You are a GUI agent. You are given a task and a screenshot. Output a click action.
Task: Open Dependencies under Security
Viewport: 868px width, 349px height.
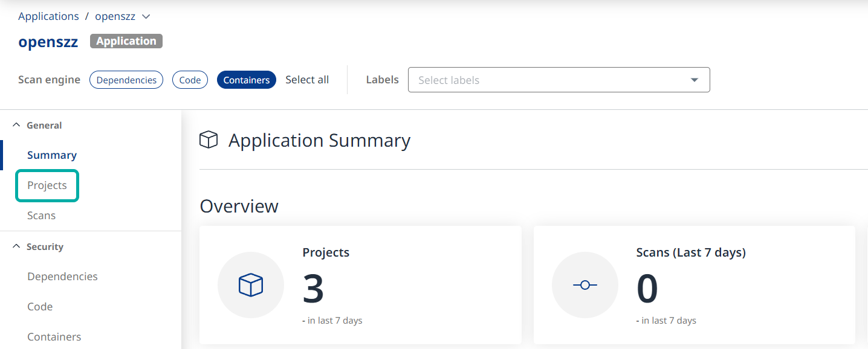coord(62,277)
